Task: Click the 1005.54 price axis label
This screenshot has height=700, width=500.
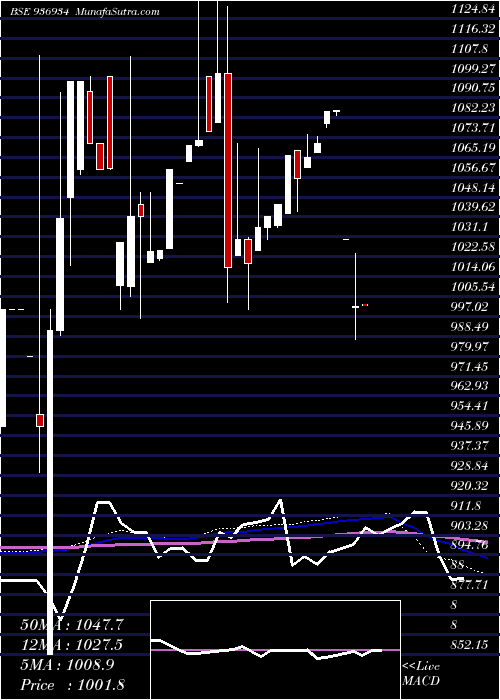Action: click(x=473, y=287)
